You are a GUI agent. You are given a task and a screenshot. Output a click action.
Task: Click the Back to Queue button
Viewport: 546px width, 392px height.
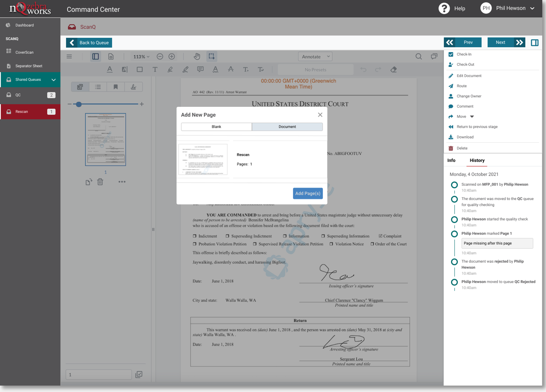[x=89, y=43]
